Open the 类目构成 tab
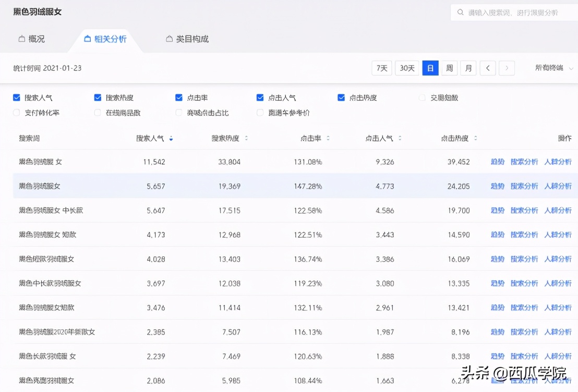Image resolution: width=578 pixels, height=392 pixels. click(187, 39)
